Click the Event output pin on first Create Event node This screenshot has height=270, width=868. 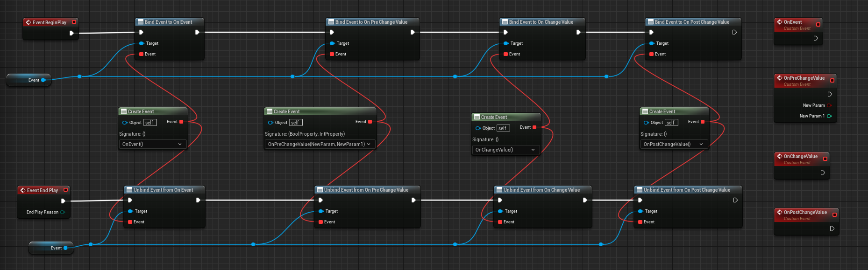(x=181, y=122)
